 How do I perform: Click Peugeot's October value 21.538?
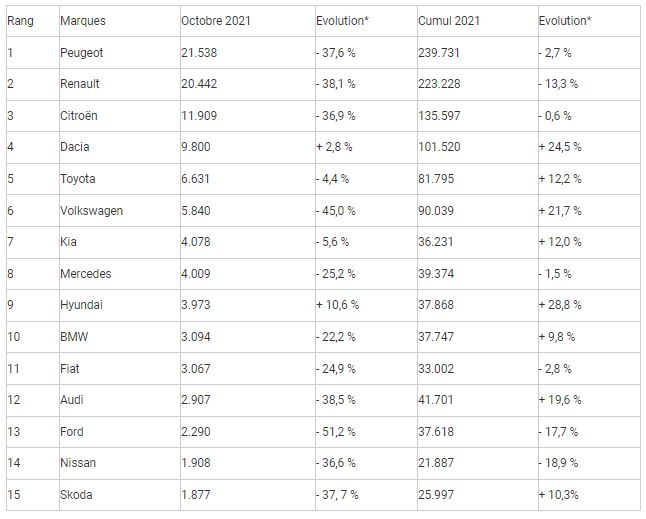pyautogui.click(x=199, y=52)
